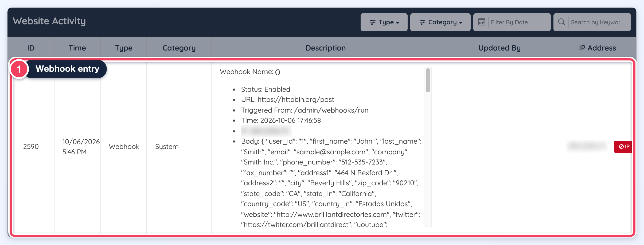Image resolution: width=644 pixels, height=245 pixels.
Task: Click the URL https://httpbin.org/post line
Action: coord(287,99)
